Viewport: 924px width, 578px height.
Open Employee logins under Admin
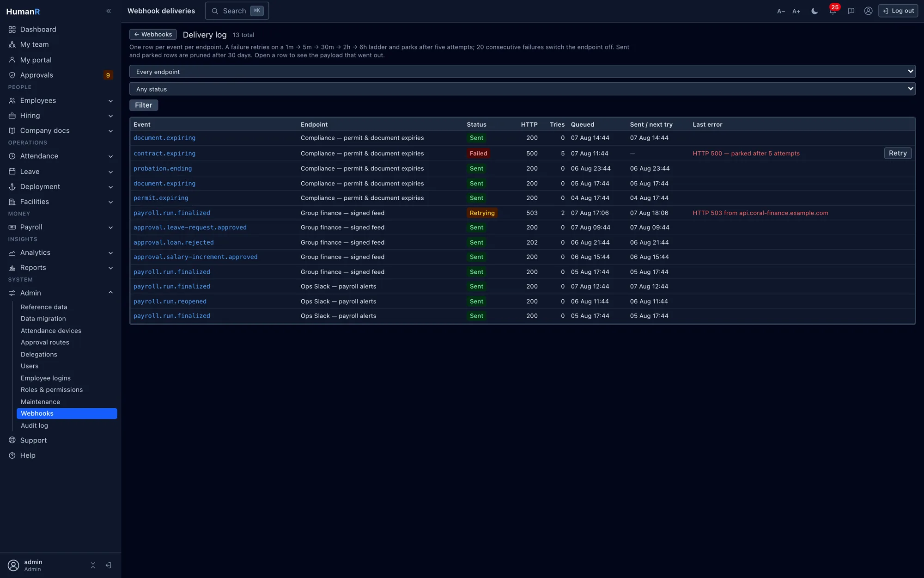(x=67, y=378)
